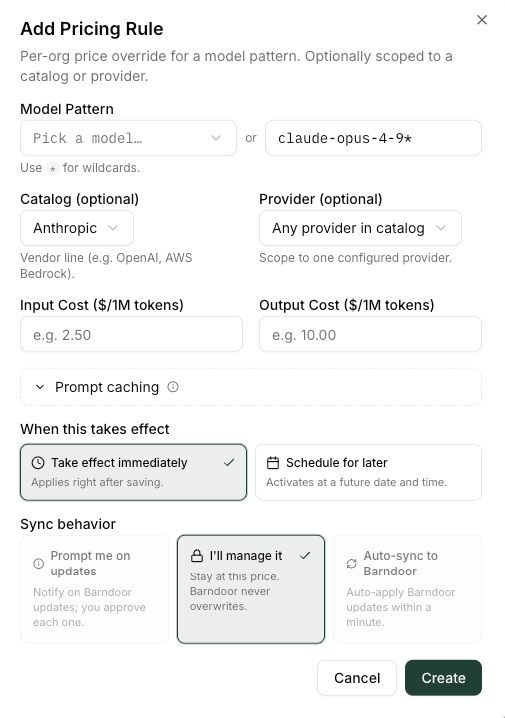Click the checkmark on I'll manage it
Screen dimensions: 505x718
(x=305, y=556)
